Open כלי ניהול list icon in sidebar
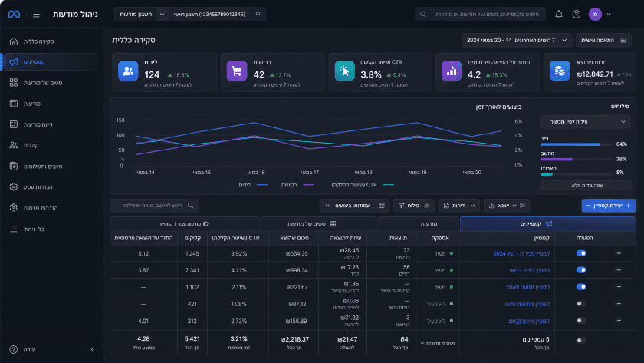The image size is (644, 363). (14, 229)
